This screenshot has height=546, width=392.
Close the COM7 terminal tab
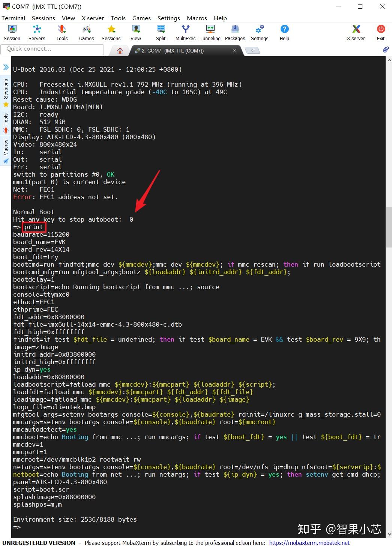[x=234, y=50]
